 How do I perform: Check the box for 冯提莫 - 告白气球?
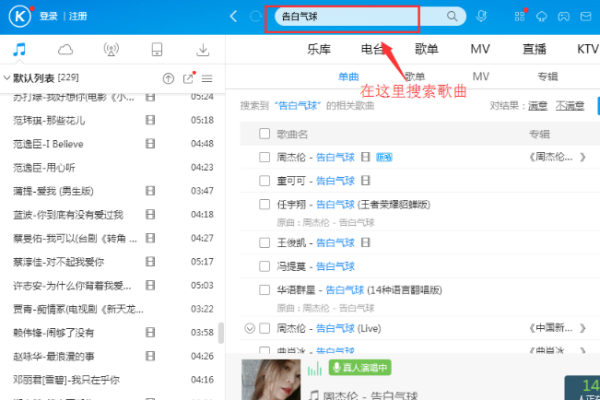pos(264,266)
